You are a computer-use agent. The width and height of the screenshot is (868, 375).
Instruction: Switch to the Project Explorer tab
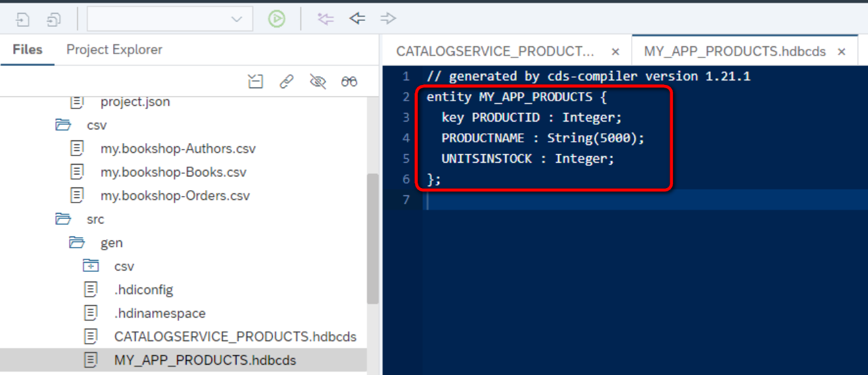coord(114,50)
